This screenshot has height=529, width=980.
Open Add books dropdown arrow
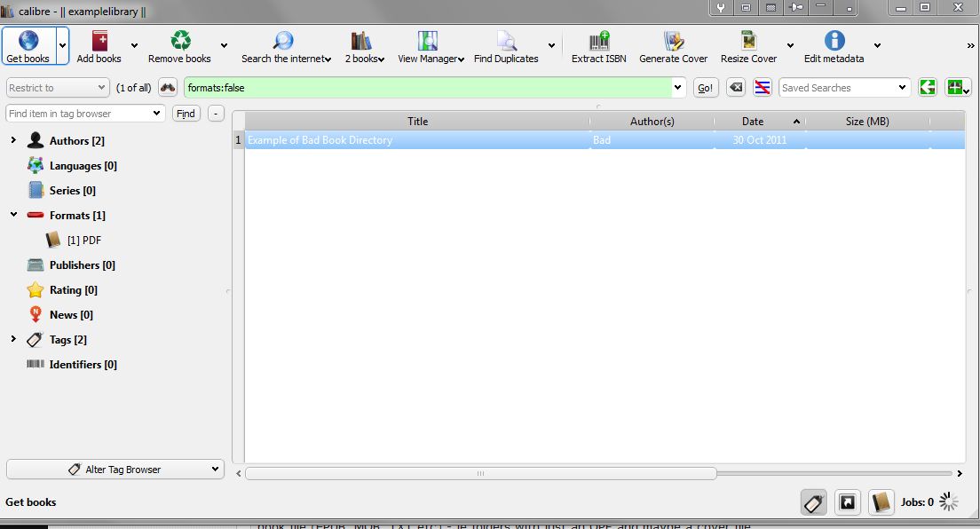click(x=134, y=45)
